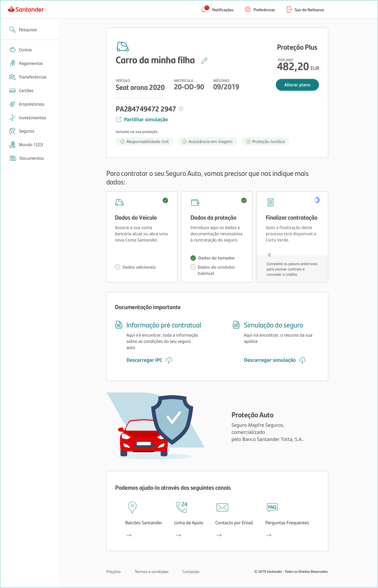This screenshot has width=378, height=588.
Task: Click the arrow under Contacto por Email
Action: click(219, 535)
